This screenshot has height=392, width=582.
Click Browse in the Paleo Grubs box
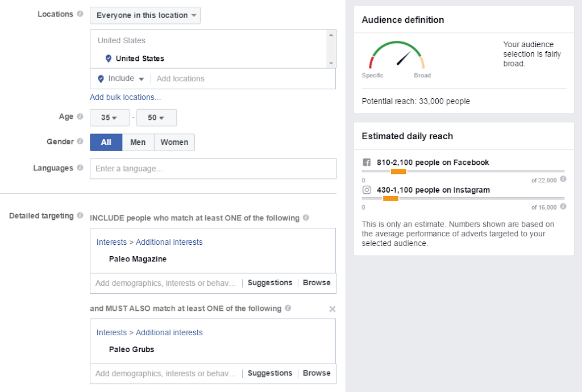pyautogui.click(x=317, y=373)
